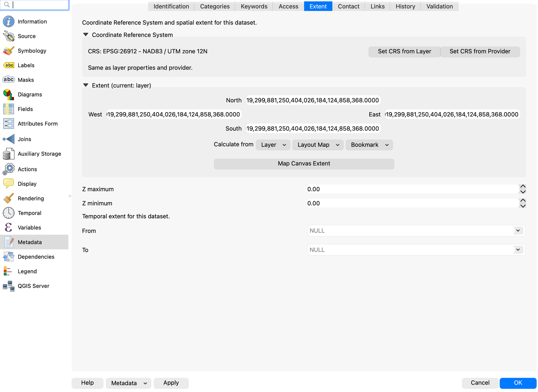Open the Display speech bubble icon
The height and width of the screenshot is (392, 538).
pyautogui.click(x=9, y=184)
